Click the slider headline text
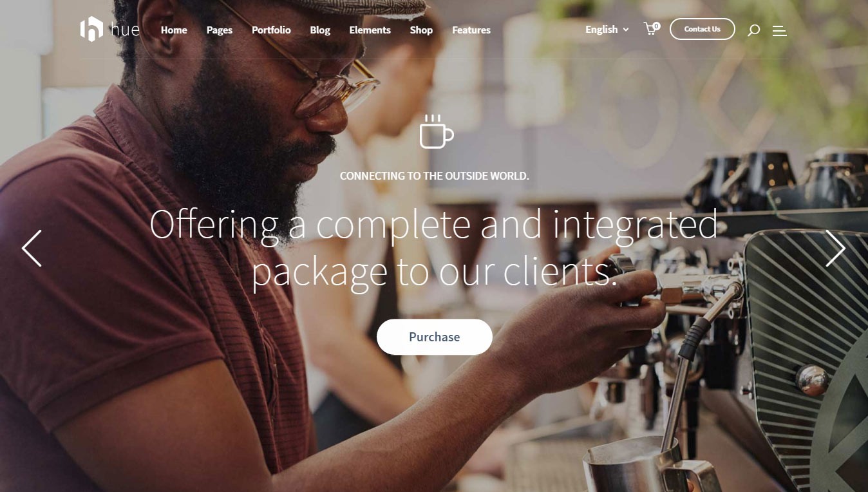The image size is (868, 492). 433,248
